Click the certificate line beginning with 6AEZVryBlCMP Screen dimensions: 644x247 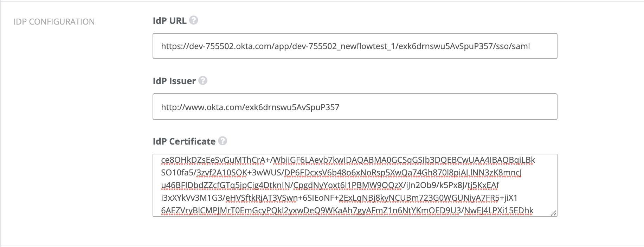click(x=347, y=211)
